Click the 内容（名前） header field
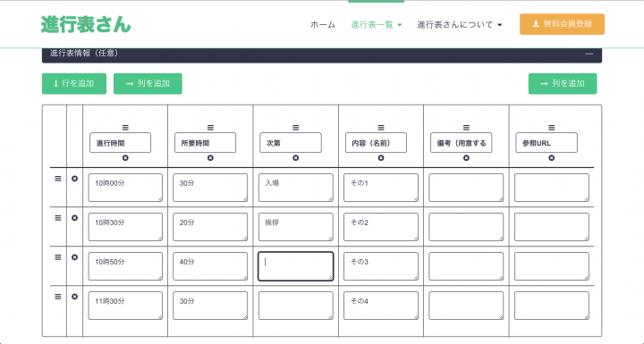This screenshot has width=644, height=344. [x=376, y=143]
